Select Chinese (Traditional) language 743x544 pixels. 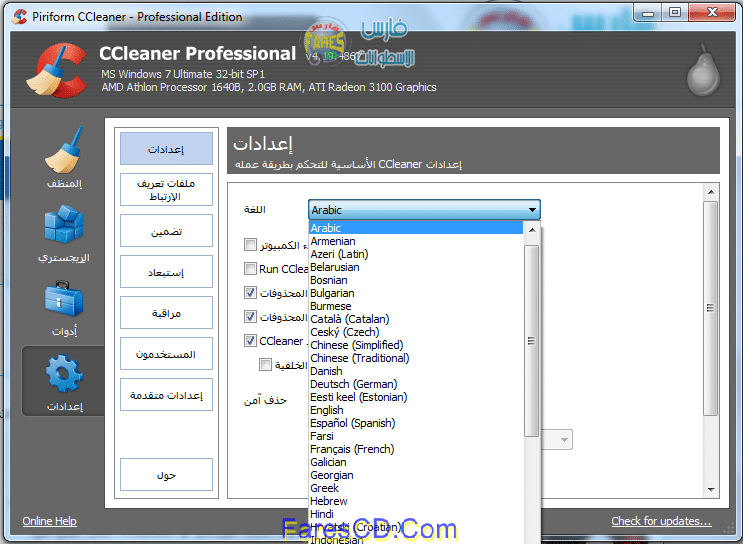tap(416, 358)
